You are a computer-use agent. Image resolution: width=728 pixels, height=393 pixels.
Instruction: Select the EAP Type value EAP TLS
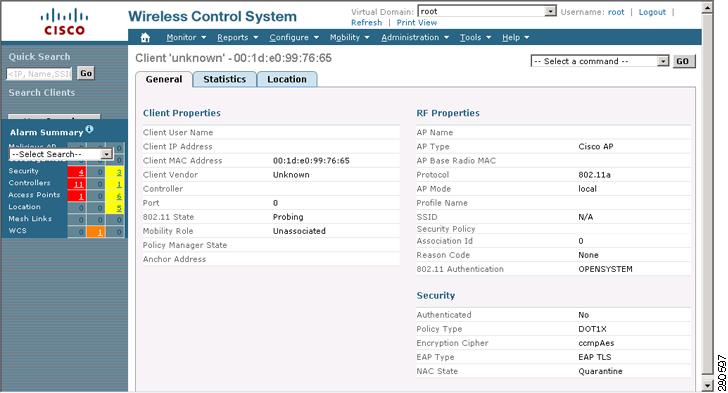click(595, 357)
